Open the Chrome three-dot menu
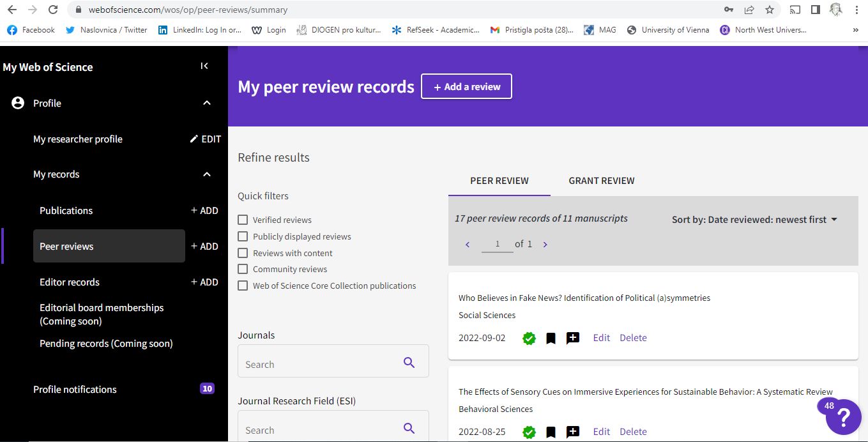 [x=857, y=10]
